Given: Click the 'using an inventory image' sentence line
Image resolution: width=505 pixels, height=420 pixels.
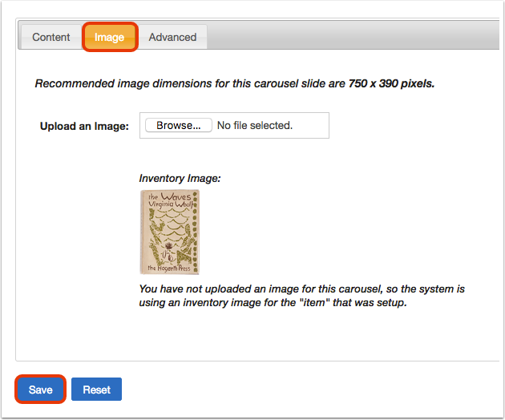Looking at the screenshot, I should pos(273,303).
